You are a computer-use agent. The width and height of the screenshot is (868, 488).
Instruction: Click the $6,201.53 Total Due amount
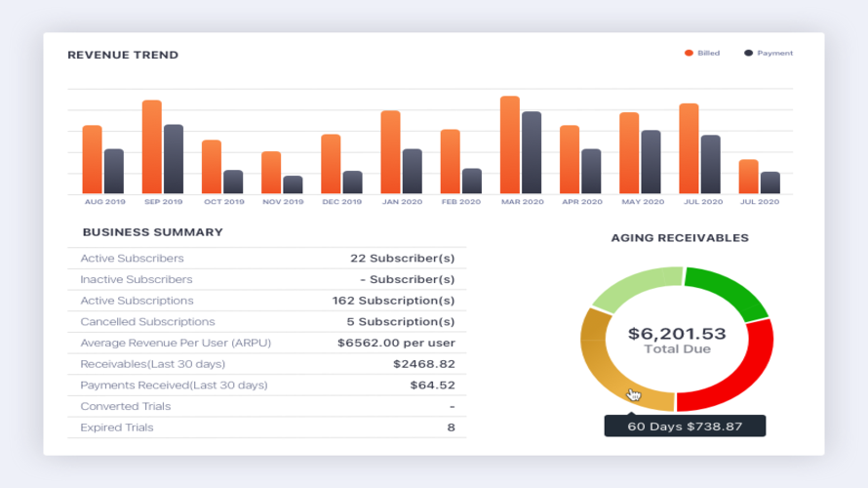click(x=677, y=334)
